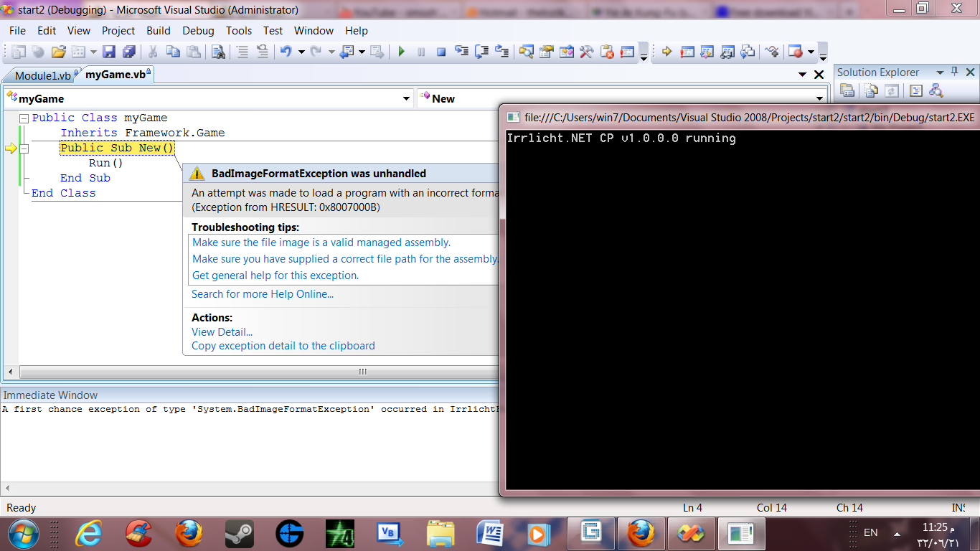Open the Debug menu

[x=198, y=31]
